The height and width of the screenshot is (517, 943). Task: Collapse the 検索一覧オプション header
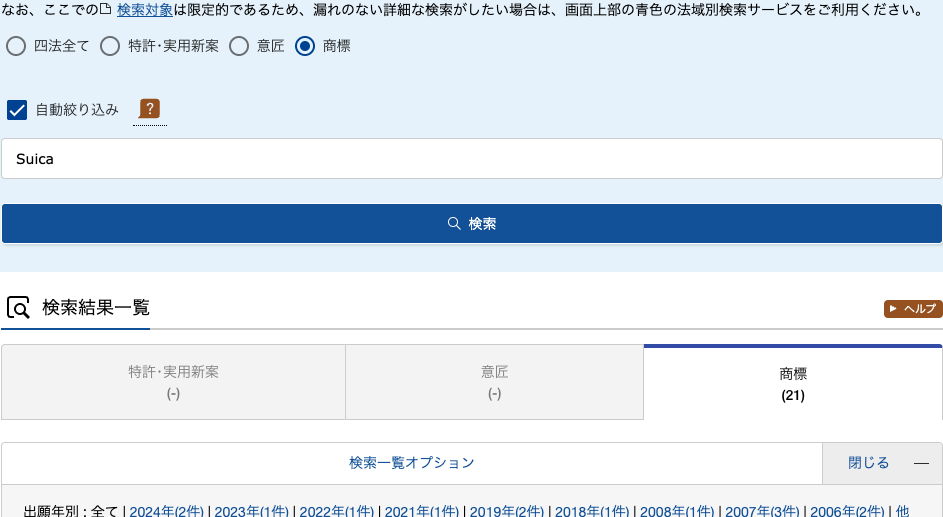click(411, 463)
